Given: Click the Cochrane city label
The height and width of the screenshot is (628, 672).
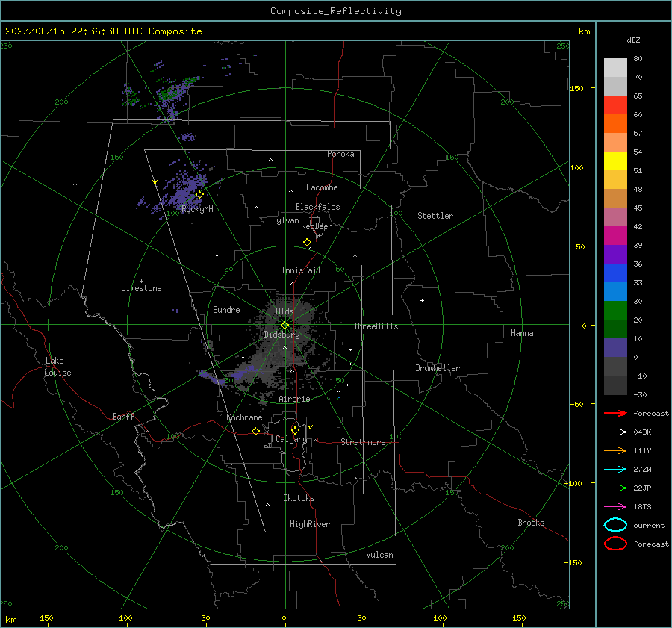Looking at the screenshot, I should tap(244, 417).
